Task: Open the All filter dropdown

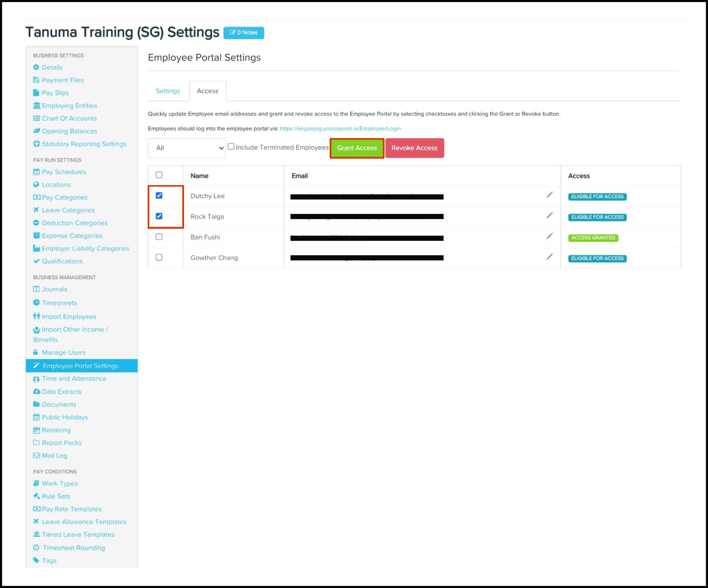Action: point(187,148)
